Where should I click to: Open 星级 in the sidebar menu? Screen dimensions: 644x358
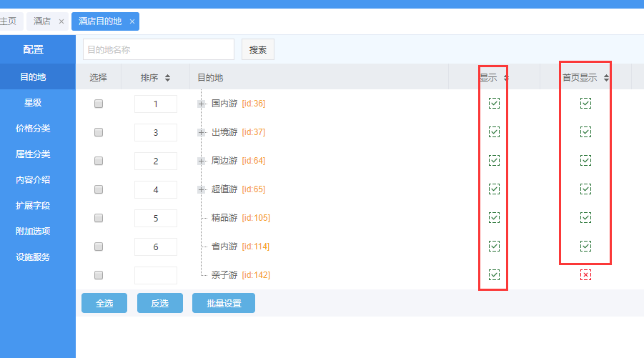click(33, 103)
